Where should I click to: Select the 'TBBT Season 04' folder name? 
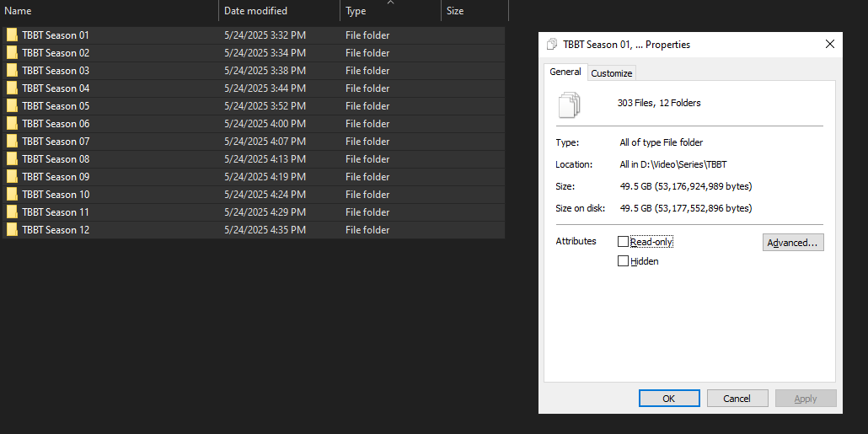click(x=56, y=88)
